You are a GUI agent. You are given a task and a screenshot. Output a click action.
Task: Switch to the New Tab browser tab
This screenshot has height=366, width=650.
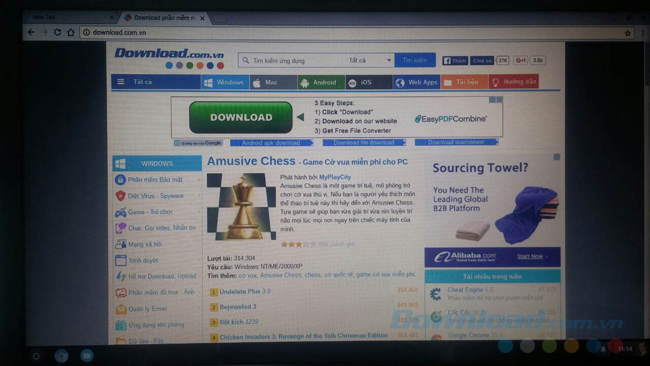point(71,17)
